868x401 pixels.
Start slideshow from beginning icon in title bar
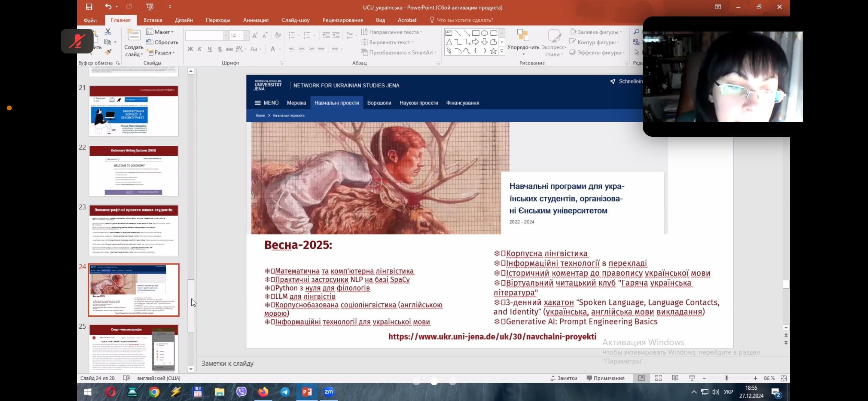click(x=149, y=7)
